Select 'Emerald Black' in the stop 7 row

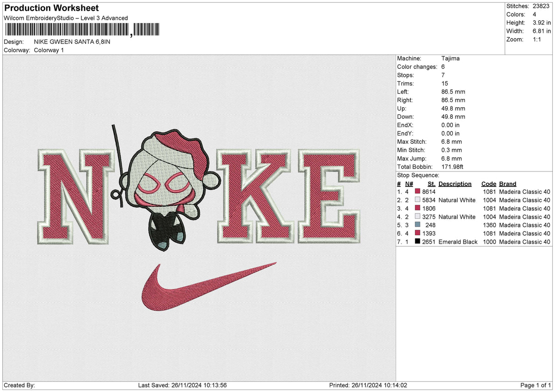click(458, 242)
